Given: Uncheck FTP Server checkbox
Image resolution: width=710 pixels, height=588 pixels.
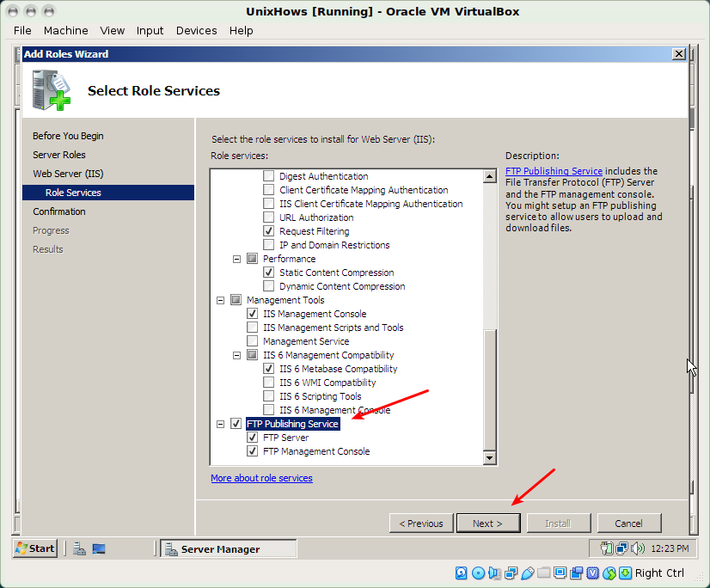Looking at the screenshot, I should pyautogui.click(x=252, y=438).
